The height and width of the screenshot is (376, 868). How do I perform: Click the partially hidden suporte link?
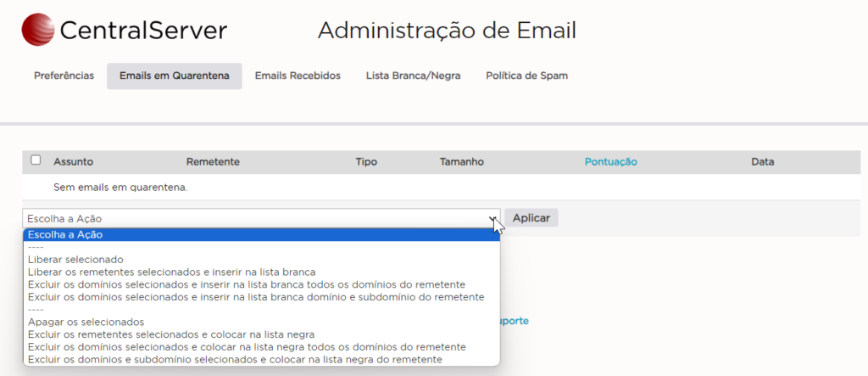point(515,321)
